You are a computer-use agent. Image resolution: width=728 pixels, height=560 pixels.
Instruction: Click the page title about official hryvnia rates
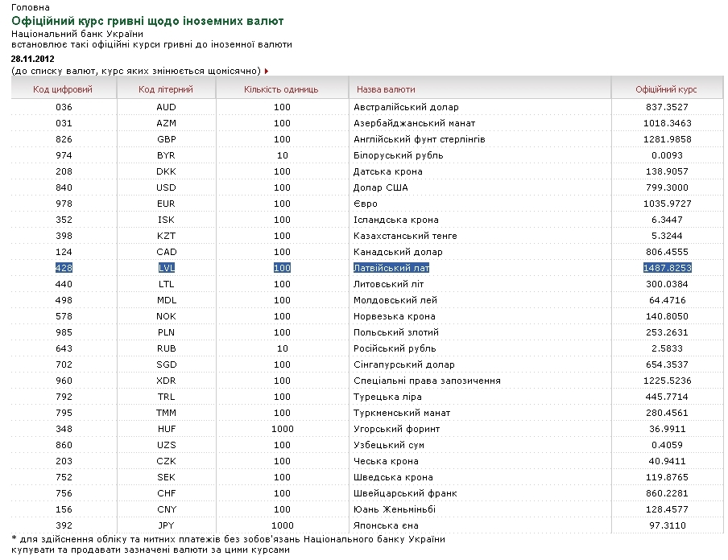click(147, 21)
